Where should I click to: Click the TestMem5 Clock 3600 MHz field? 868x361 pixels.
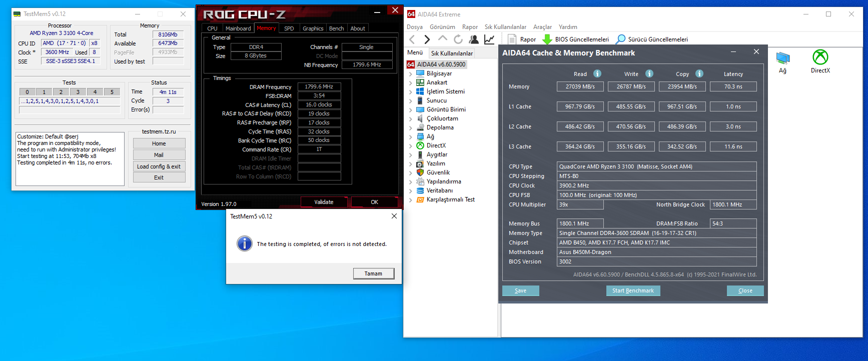pos(57,52)
